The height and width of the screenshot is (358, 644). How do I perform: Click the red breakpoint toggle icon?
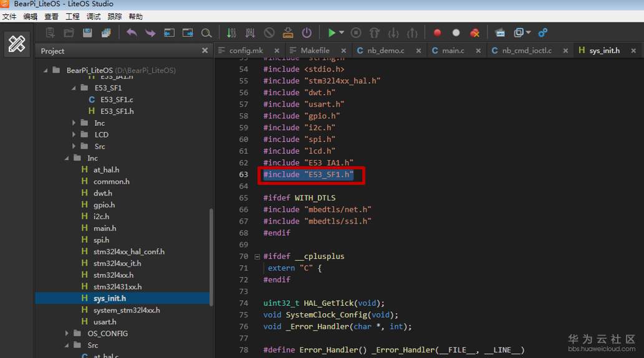coord(438,33)
